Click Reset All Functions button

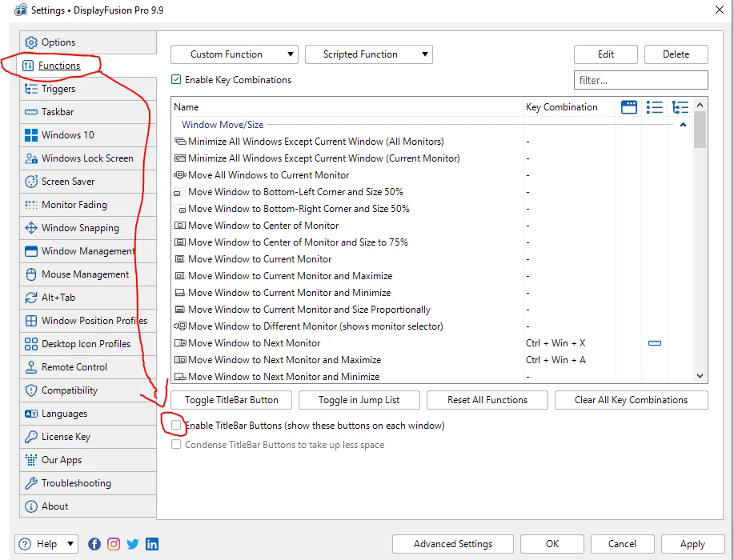[x=487, y=400]
